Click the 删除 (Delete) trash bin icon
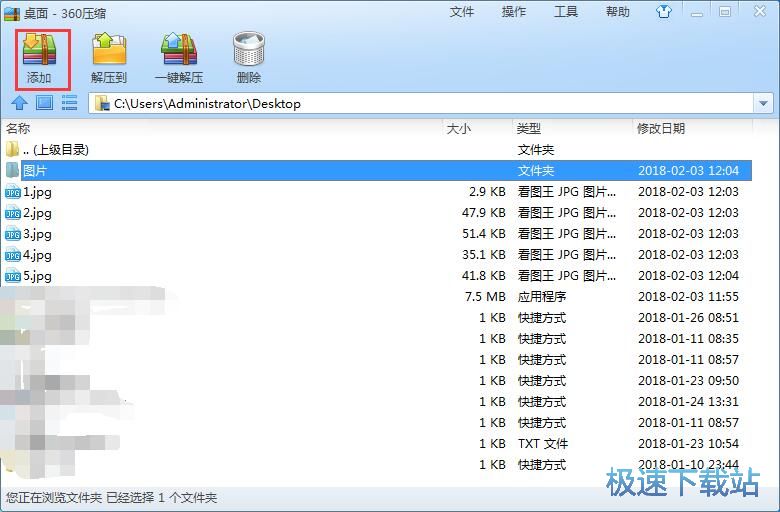780x512 pixels. point(249,49)
